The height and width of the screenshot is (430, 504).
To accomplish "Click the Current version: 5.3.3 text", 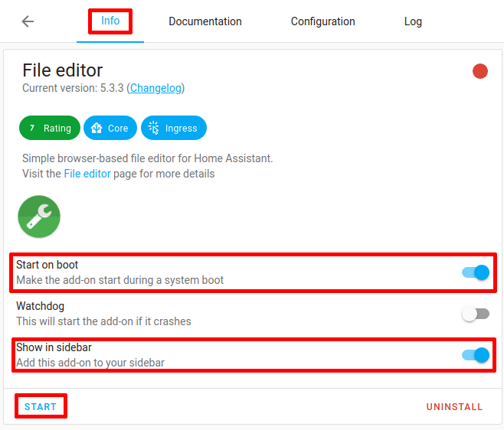I will pos(73,88).
